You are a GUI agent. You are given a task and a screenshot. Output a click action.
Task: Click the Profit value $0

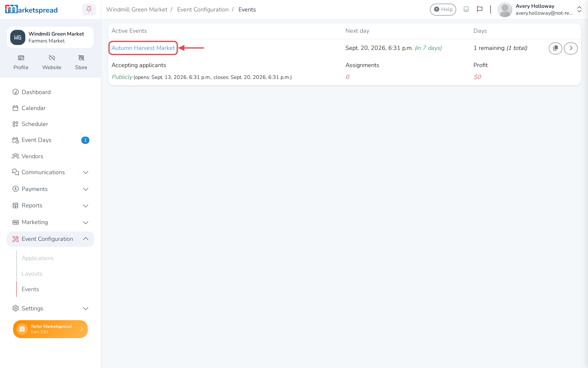coord(477,77)
